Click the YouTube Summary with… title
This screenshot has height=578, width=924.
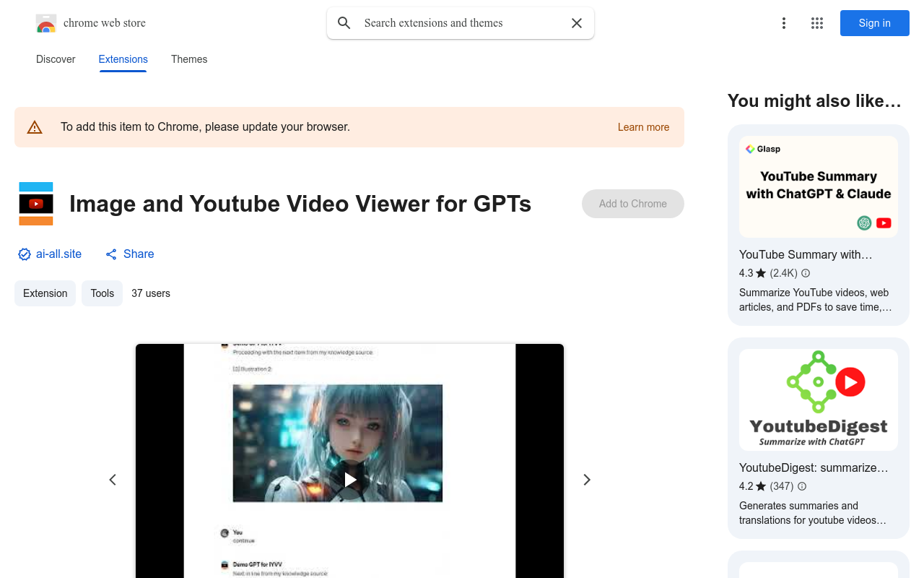click(x=806, y=254)
